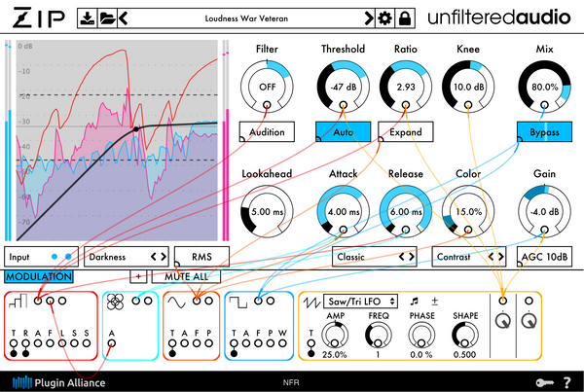Go to previous preset with left arrow
The height and width of the screenshot is (392, 584).
click(x=124, y=18)
